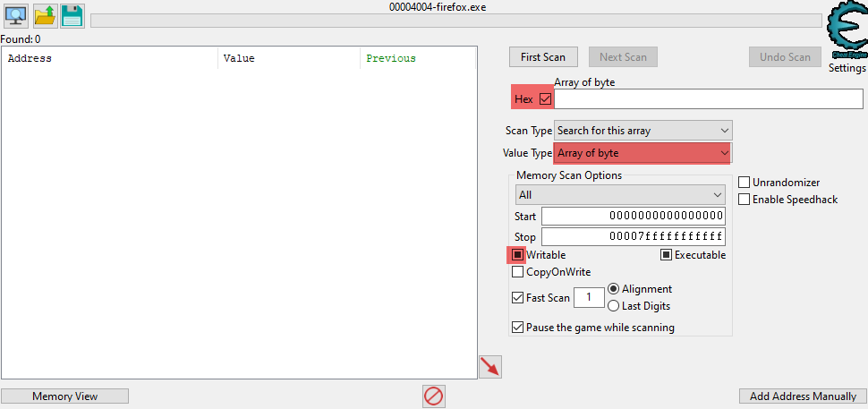Viewport: 868px width, 409px height.
Task: Expand the memory region 'All' dropdown
Action: point(620,195)
